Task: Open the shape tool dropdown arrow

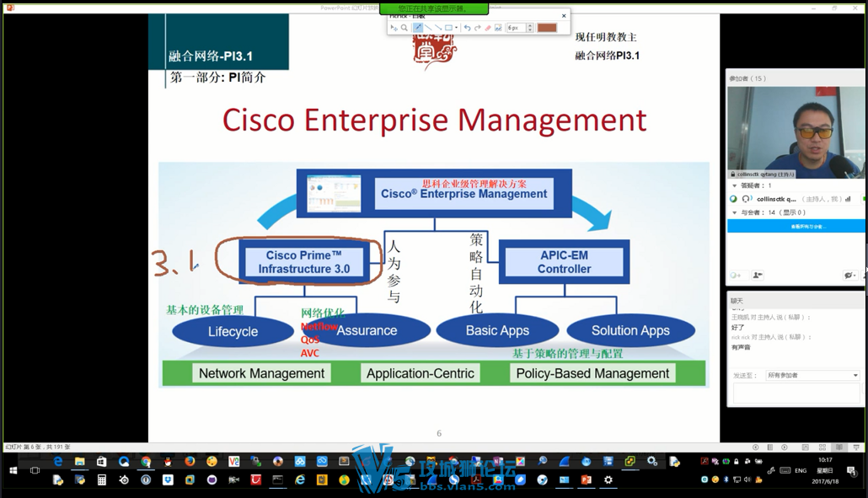Action: coord(456,28)
